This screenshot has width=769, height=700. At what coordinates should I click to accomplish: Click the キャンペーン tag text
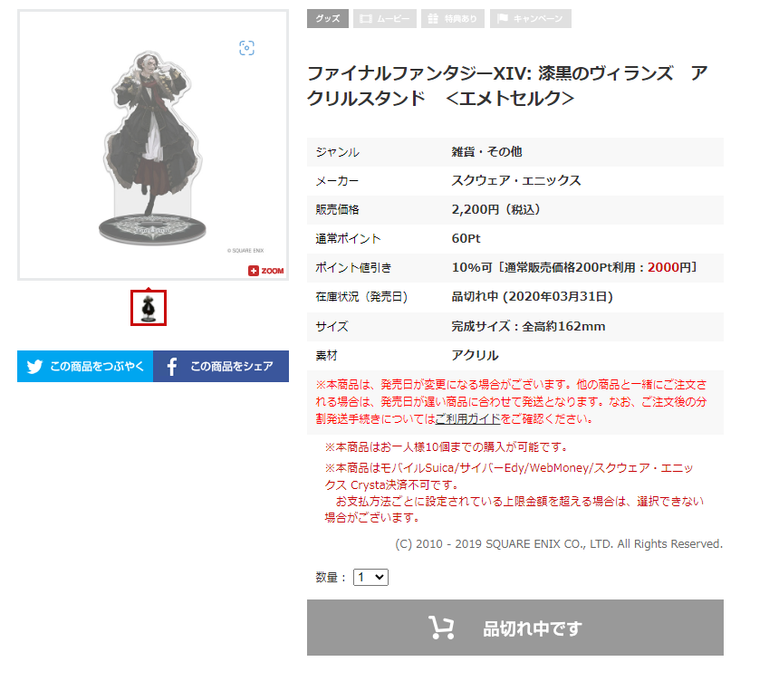(538, 19)
